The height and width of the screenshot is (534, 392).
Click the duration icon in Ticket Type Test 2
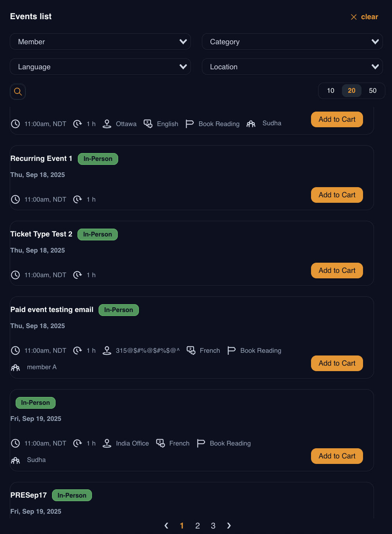tap(77, 275)
